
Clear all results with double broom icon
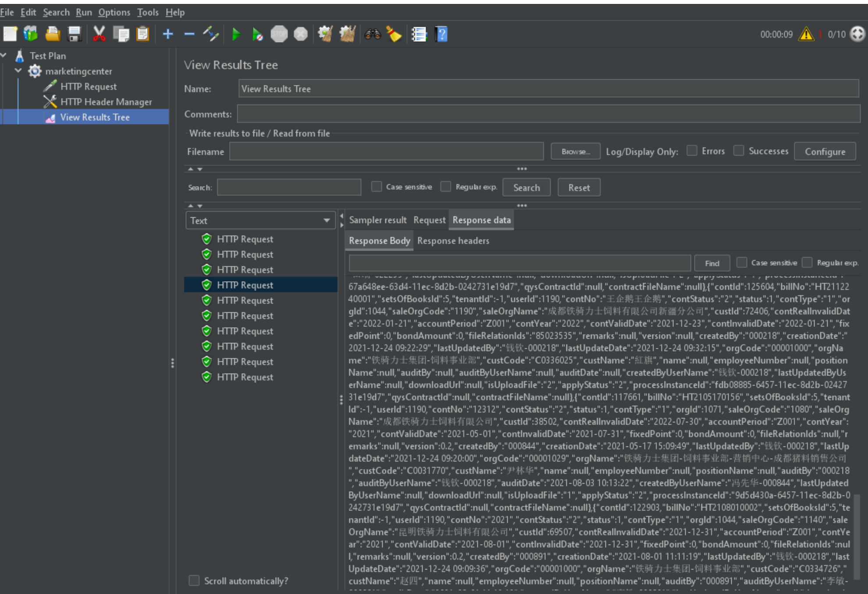point(347,34)
